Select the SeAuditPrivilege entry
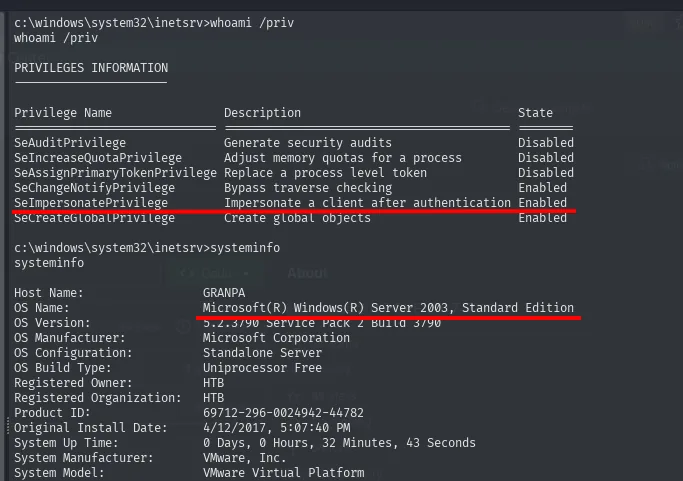This screenshot has height=481, width=683. point(70,143)
